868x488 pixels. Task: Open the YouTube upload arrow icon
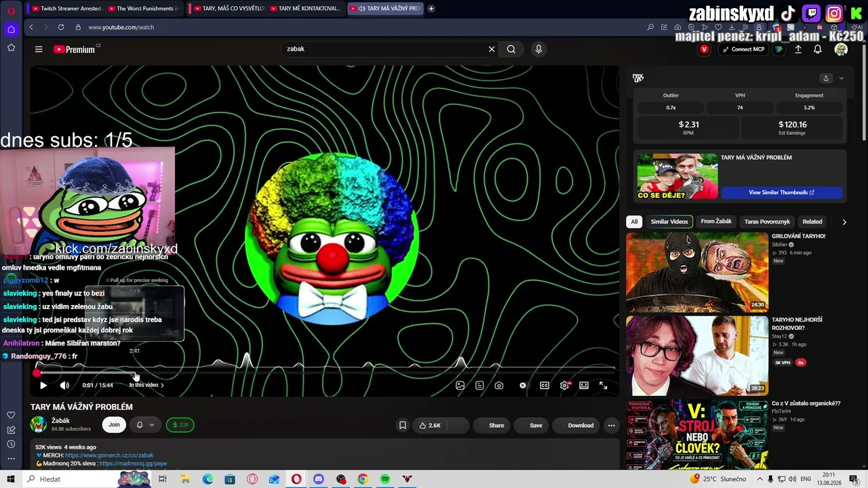pos(798,49)
